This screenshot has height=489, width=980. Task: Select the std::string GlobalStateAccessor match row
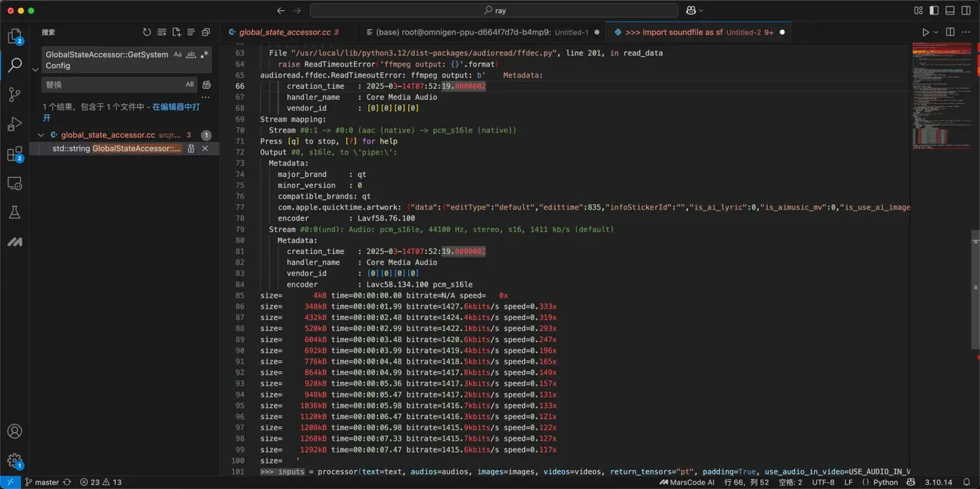(x=125, y=148)
